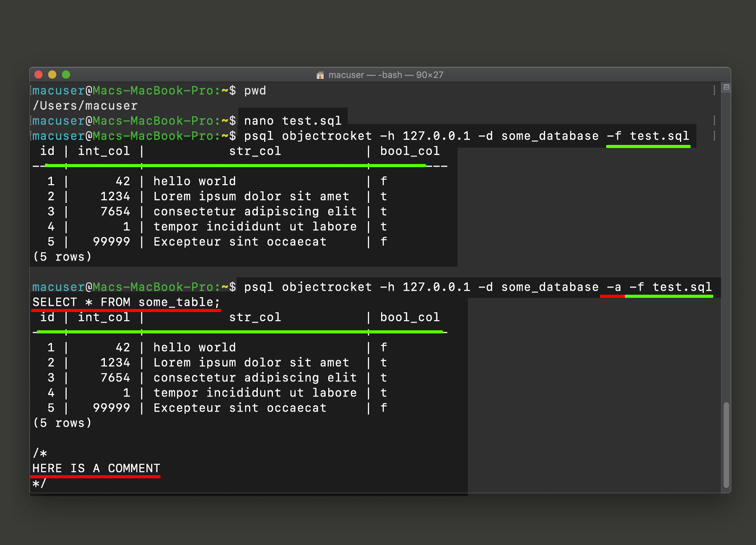Click the "99999" value in int_col
Screen dimensions: 756x545
click(113, 241)
